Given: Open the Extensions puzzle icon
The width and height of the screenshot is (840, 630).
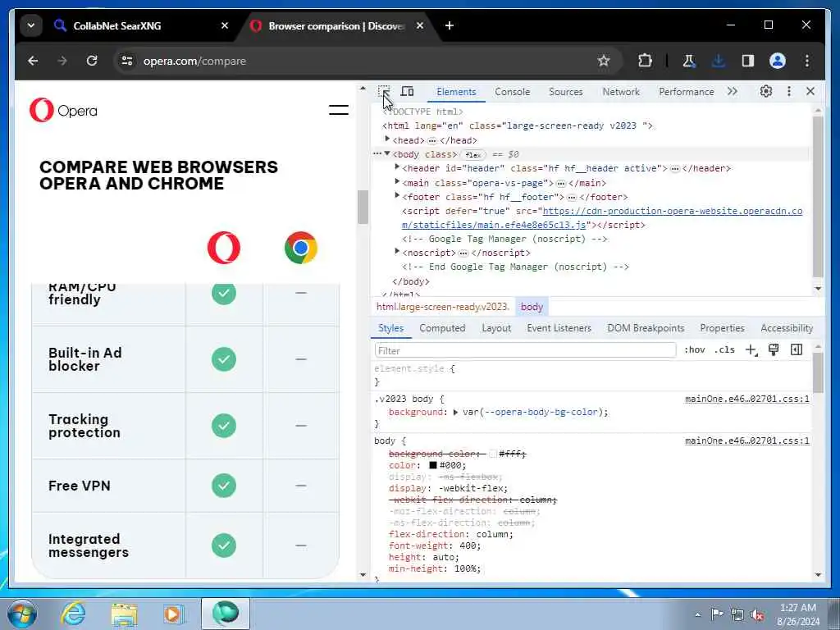Looking at the screenshot, I should click(645, 61).
